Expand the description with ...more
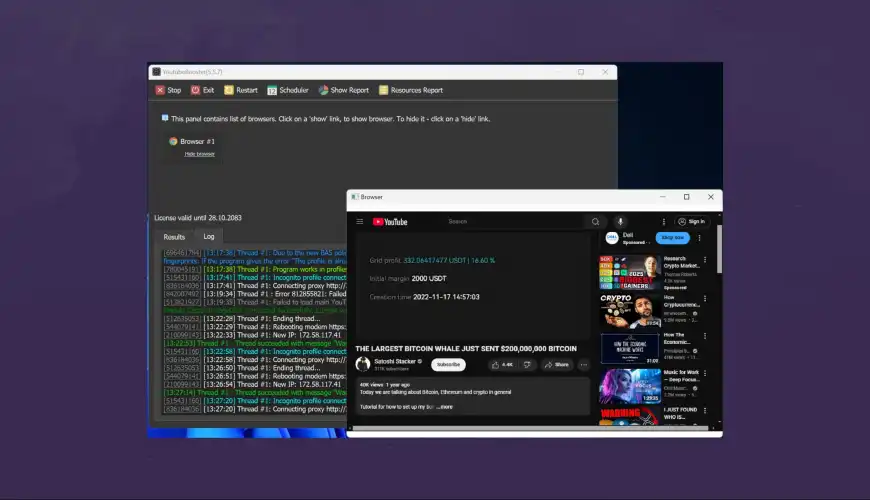Image resolution: width=870 pixels, height=500 pixels. click(x=444, y=407)
